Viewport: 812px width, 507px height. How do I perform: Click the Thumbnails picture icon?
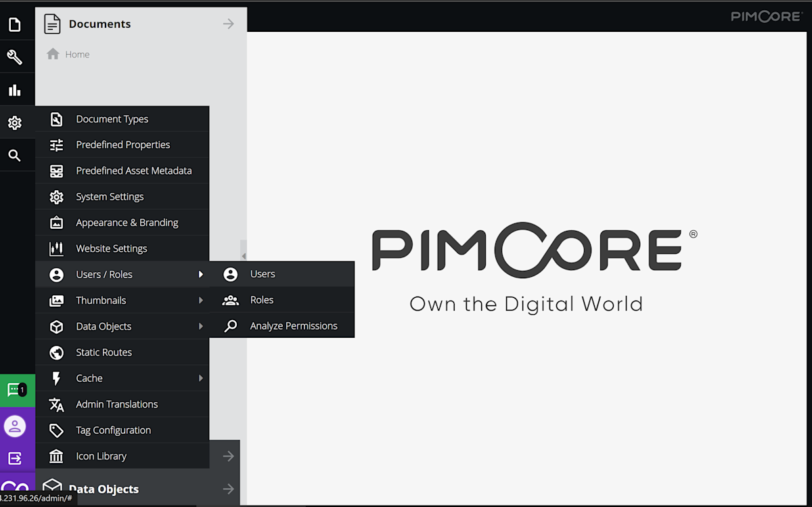(57, 301)
